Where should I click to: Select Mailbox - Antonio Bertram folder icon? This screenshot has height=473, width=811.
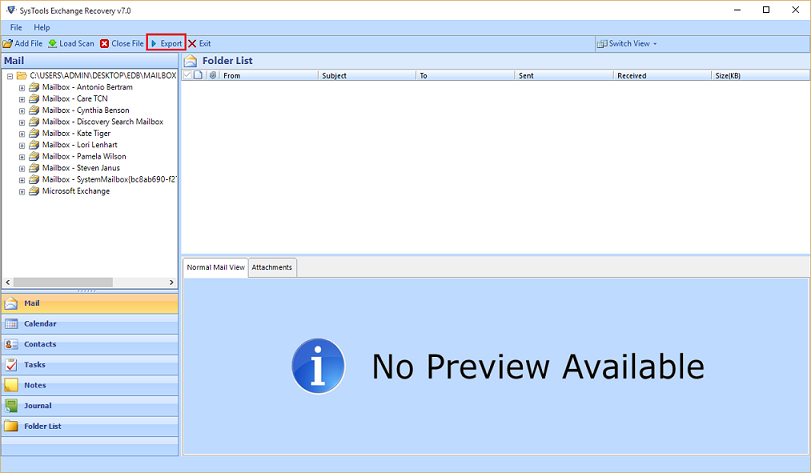pyautogui.click(x=34, y=87)
